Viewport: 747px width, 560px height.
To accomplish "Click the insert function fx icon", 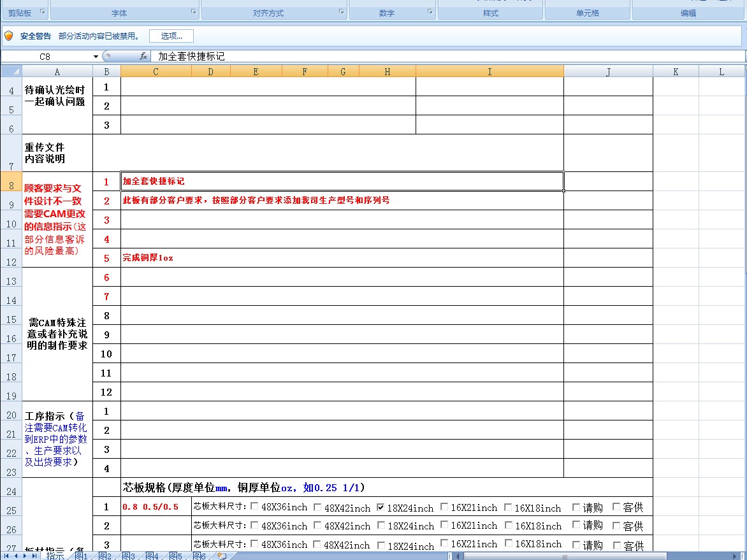I will [143, 56].
